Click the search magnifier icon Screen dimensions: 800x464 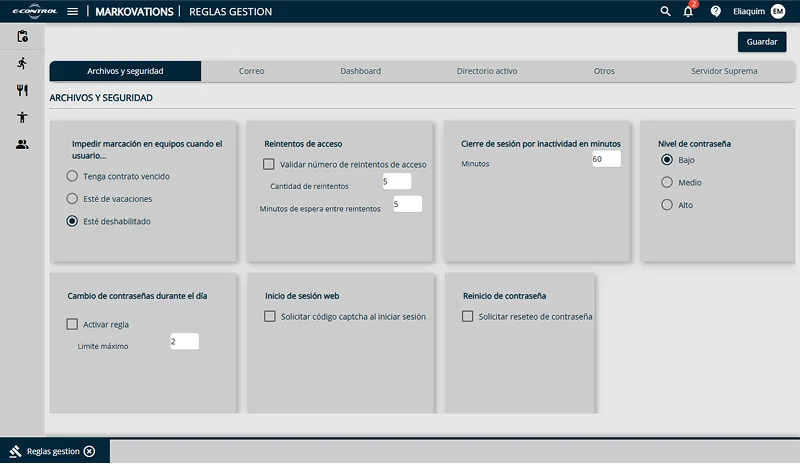pos(666,11)
